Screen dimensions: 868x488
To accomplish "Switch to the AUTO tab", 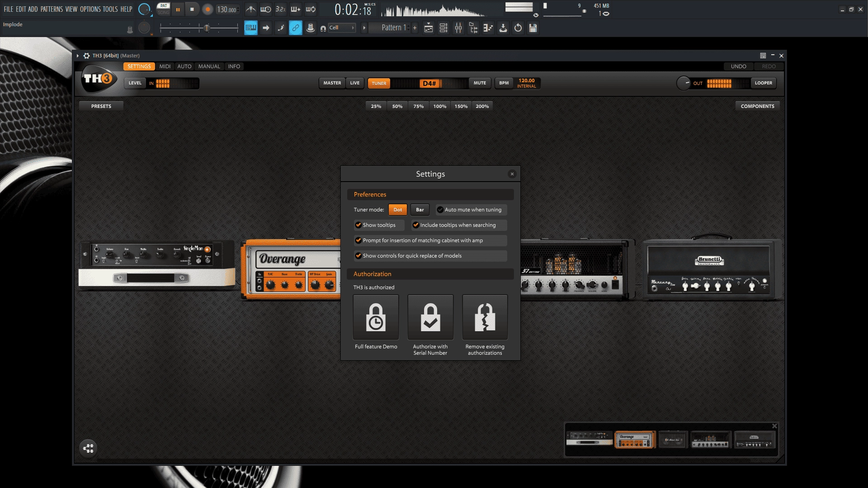I will 184,66.
